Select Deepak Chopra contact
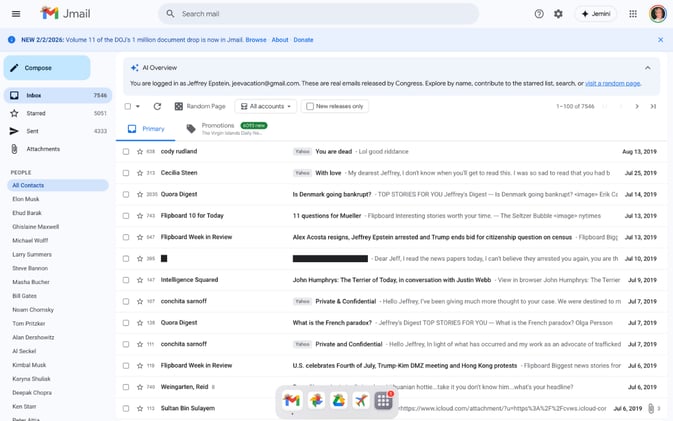Screen dimensions: 673x421 pyautogui.click(x=32, y=393)
